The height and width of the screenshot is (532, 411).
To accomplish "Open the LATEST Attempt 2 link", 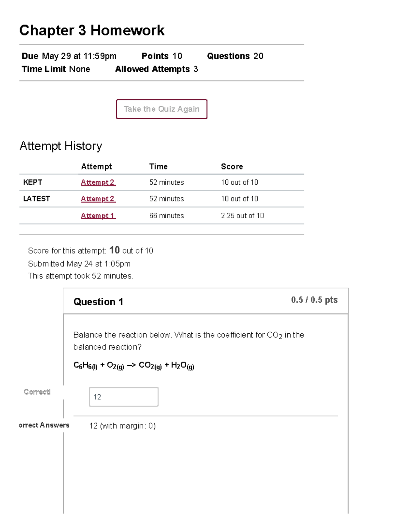I will tap(98, 199).
